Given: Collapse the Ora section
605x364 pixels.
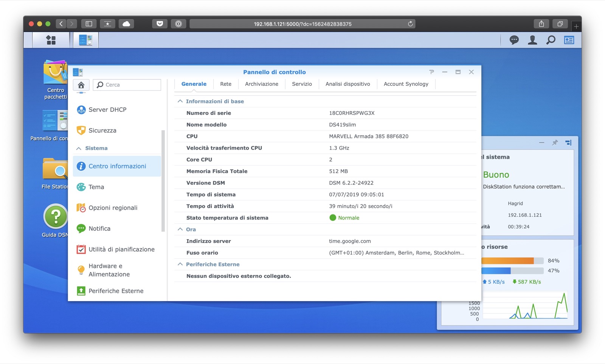Looking at the screenshot, I should (x=180, y=229).
